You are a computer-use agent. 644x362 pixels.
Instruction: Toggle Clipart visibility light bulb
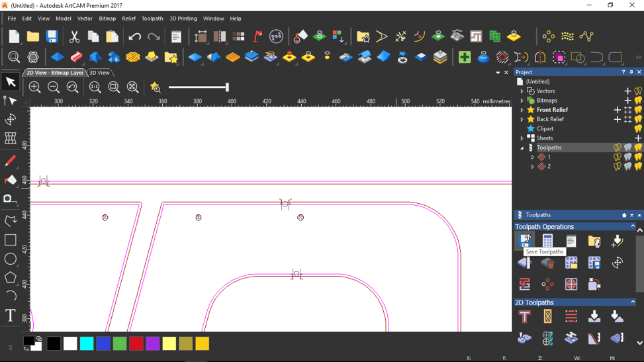(638, 128)
